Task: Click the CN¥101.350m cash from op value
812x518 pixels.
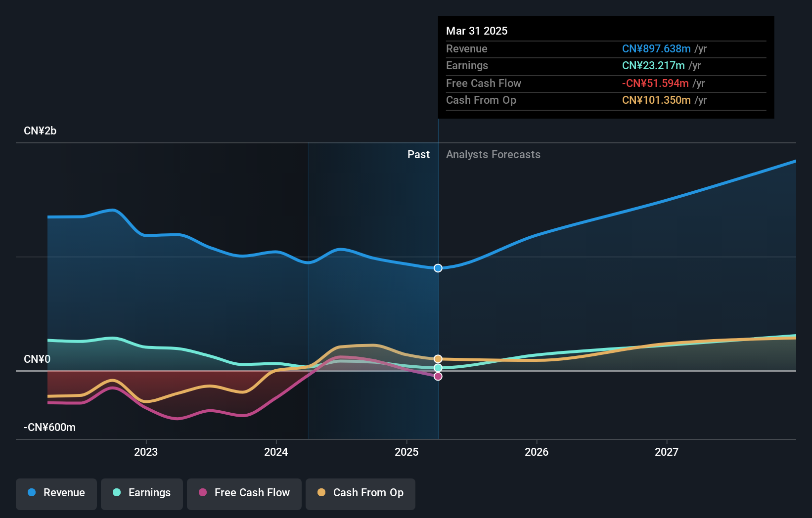Action: (x=656, y=100)
